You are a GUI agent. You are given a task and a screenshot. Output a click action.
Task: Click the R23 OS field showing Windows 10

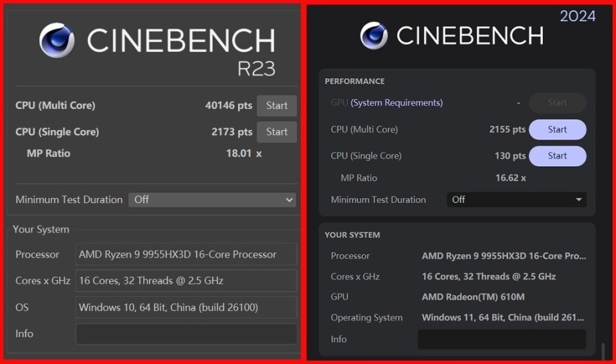(186, 308)
